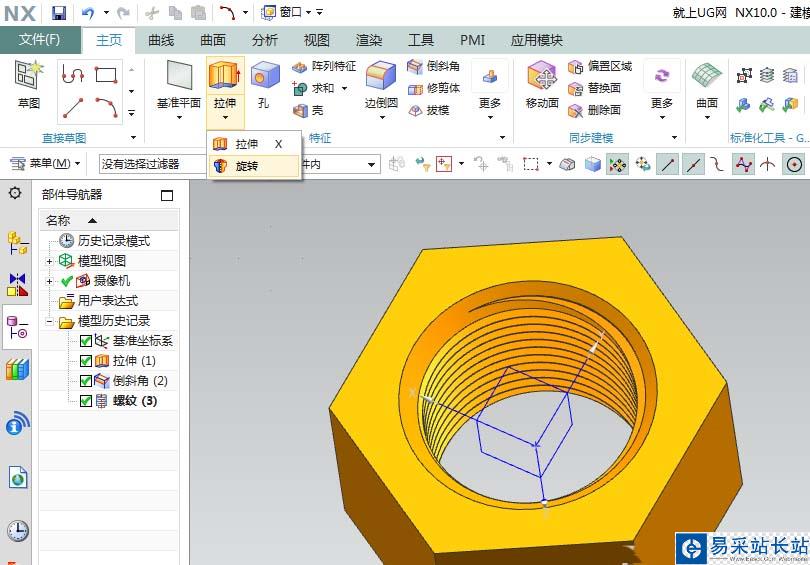The width and height of the screenshot is (810, 565).
Task: Click the profile curve sketch icon
Action: point(73,75)
